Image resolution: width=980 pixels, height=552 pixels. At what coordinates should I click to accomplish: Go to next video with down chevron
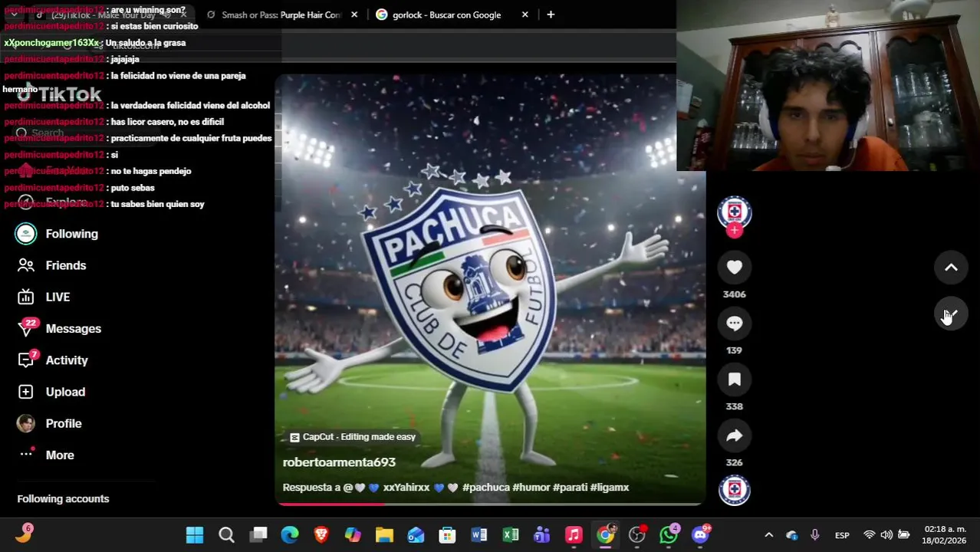click(951, 314)
